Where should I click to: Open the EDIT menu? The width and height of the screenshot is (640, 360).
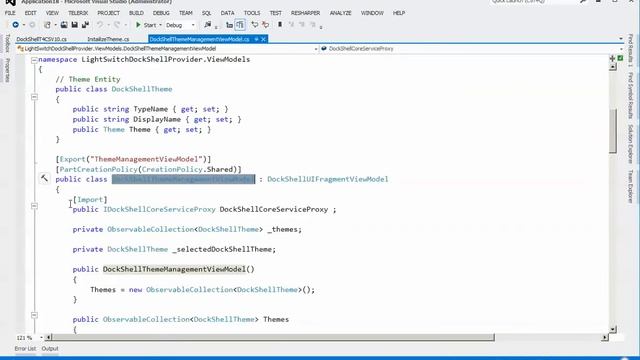[31, 13]
